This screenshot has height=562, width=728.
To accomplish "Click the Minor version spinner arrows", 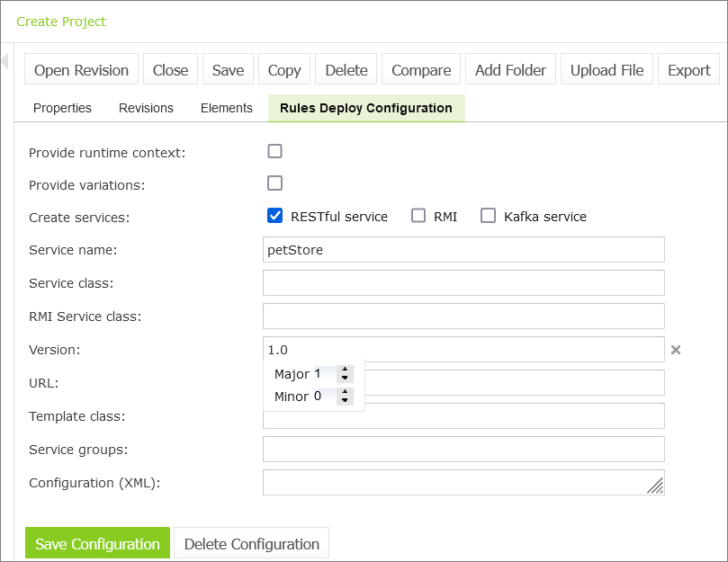I will (345, 397).
